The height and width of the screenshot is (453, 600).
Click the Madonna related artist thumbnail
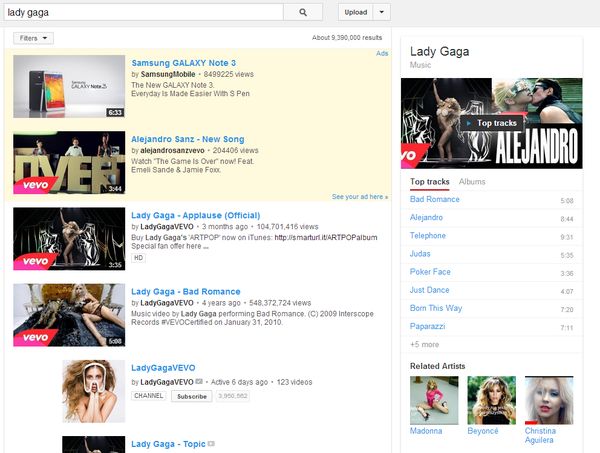[434, 400]
